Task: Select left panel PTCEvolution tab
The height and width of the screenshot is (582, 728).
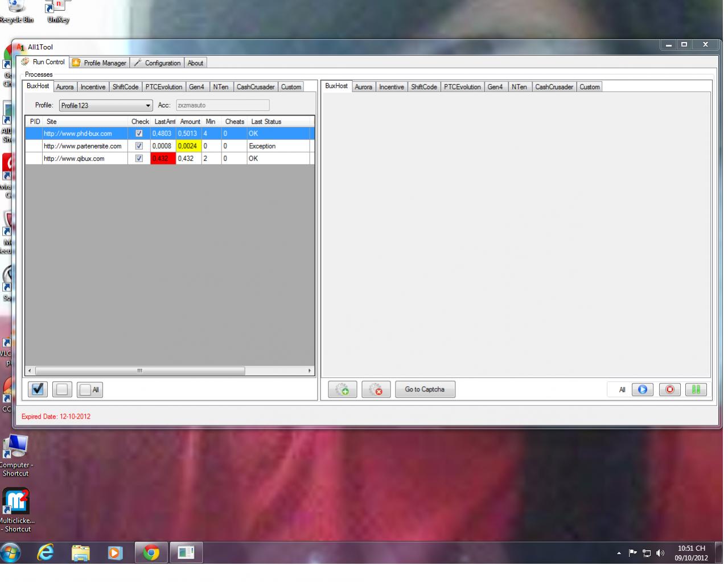Action: (164, 87)
